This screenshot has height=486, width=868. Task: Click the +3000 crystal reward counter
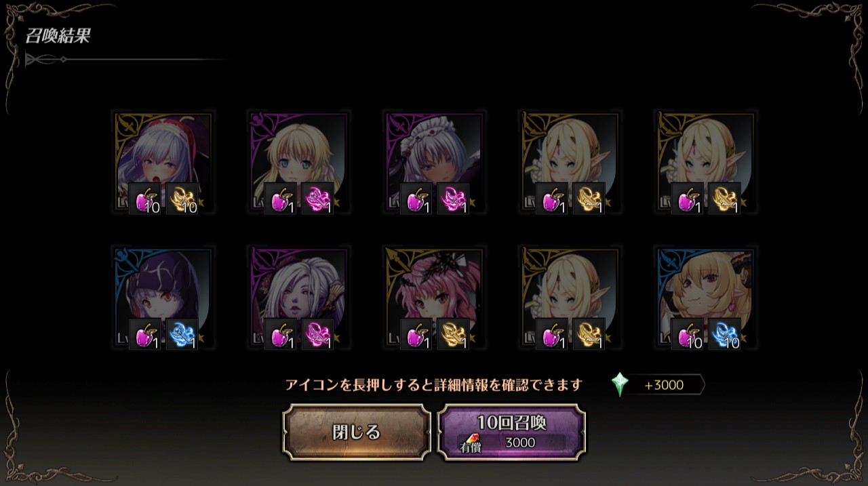point(663,385)
